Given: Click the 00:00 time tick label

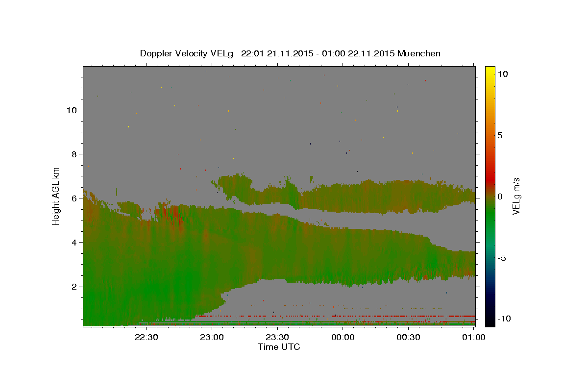Looking at the screenshot, I should coord(343,337).
